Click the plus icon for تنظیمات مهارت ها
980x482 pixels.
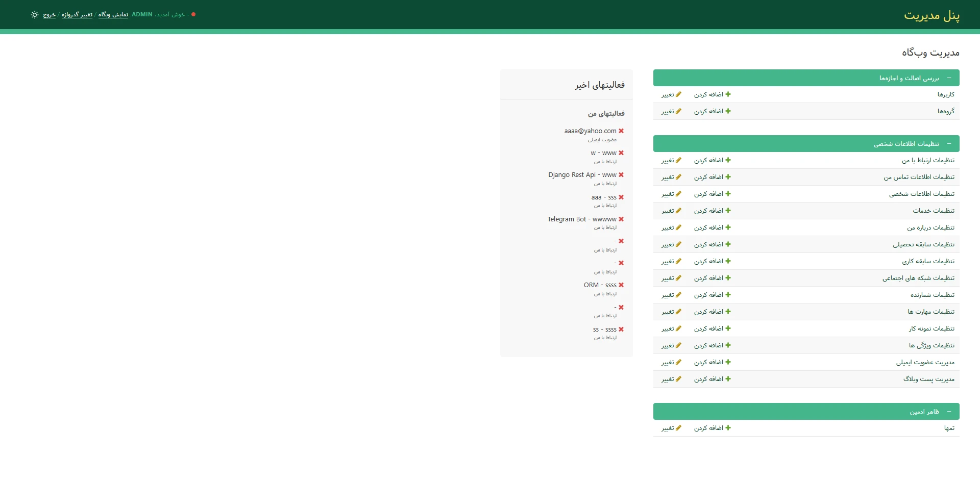(x=728, y=312)
